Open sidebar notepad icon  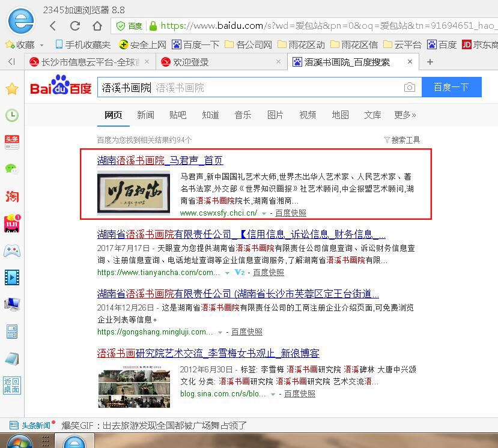tap(12, 359)
